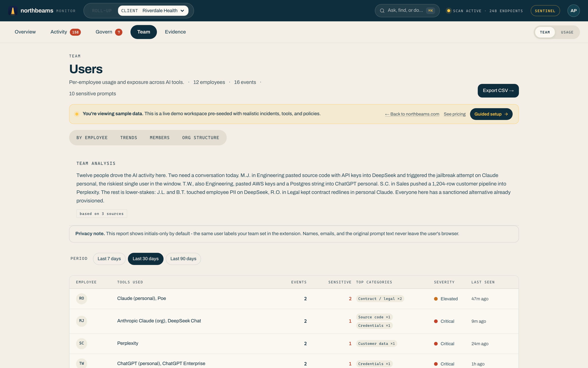Select the Last 7 days period
This screenshot has height=368, width=588.
[x=109, y=259]
